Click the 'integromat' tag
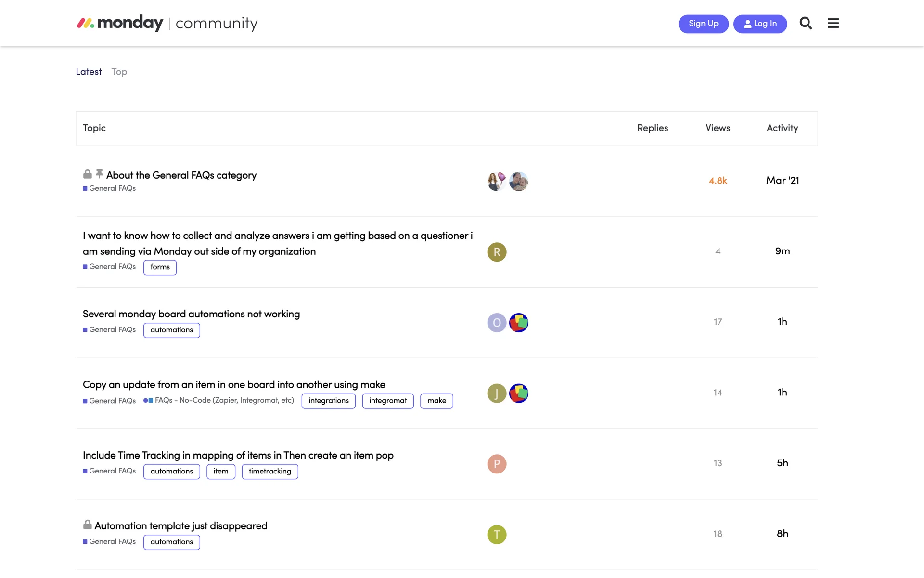The image size is (924, 578). pyautogui.click(x=387, y=401)
